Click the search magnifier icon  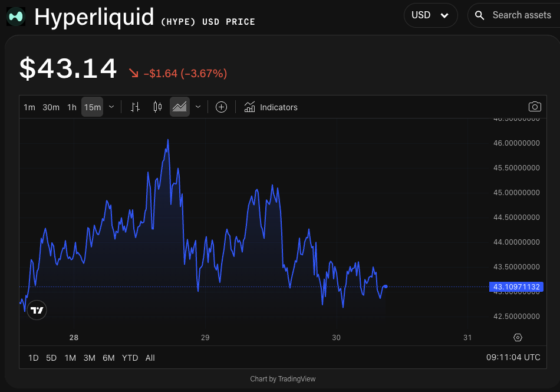pos(479,15)
